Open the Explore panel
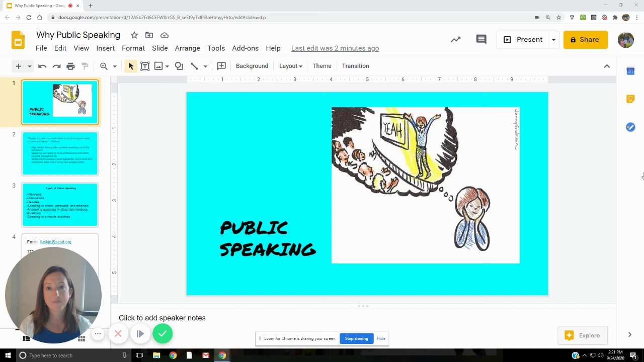 tap(582, 335)
